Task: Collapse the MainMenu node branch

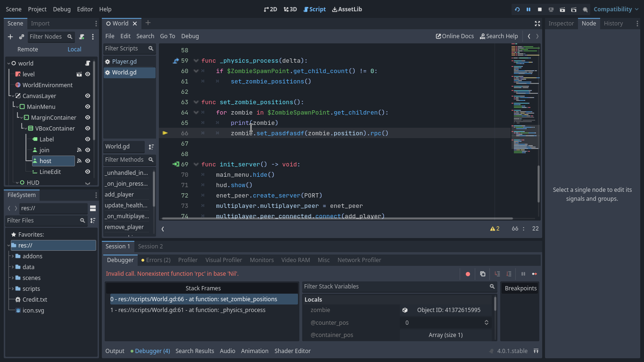Action: point(17,107)
